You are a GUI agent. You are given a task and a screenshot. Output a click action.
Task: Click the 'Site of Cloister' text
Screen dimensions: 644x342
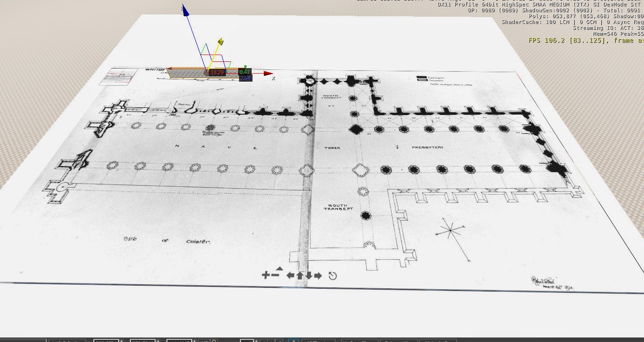coord(167,240)
